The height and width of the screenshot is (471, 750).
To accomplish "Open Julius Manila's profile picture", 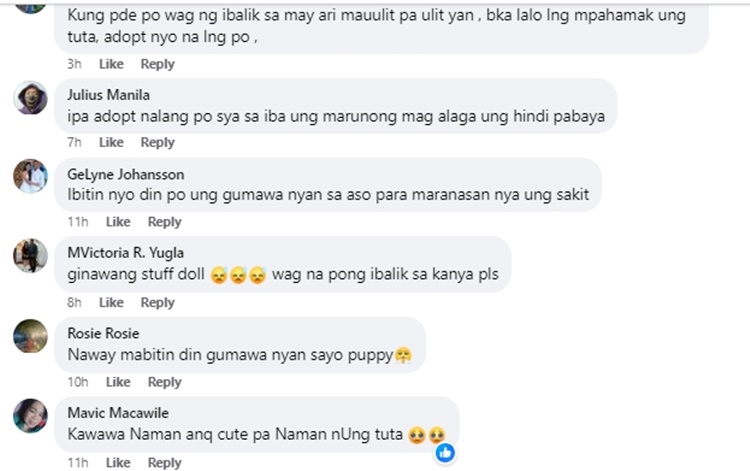I will click(x=30, y=98).
